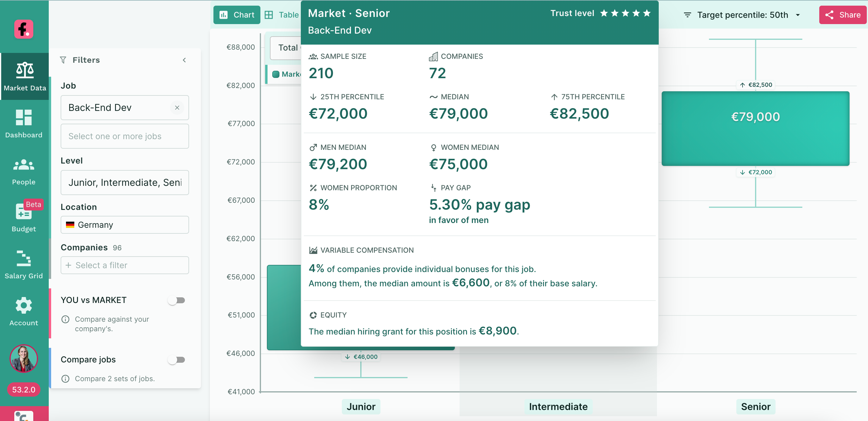Switch to the Table view tab

click(282, 15)
